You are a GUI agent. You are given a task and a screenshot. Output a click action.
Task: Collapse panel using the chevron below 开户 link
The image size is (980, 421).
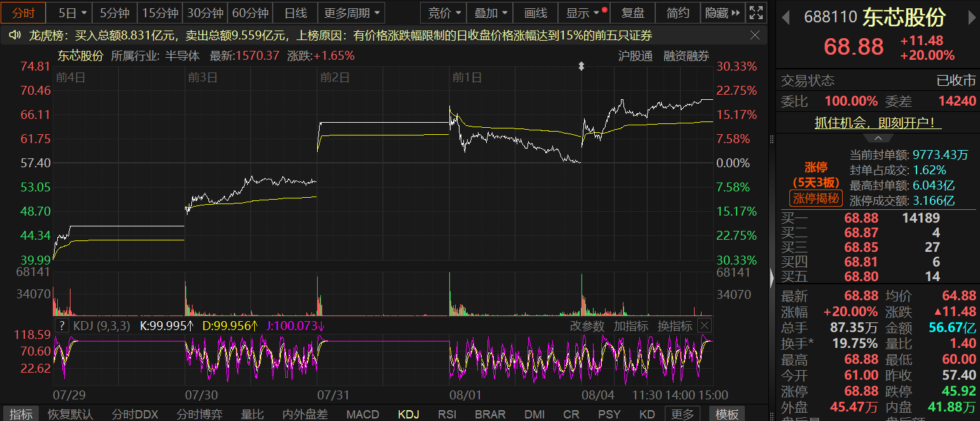pyautogui.click(x=878, y=139)
